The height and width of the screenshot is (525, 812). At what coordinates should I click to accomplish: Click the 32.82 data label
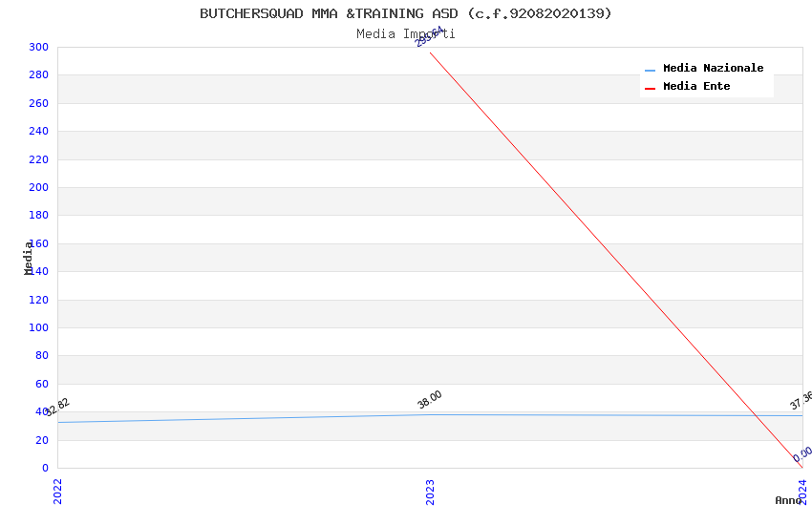57,407
